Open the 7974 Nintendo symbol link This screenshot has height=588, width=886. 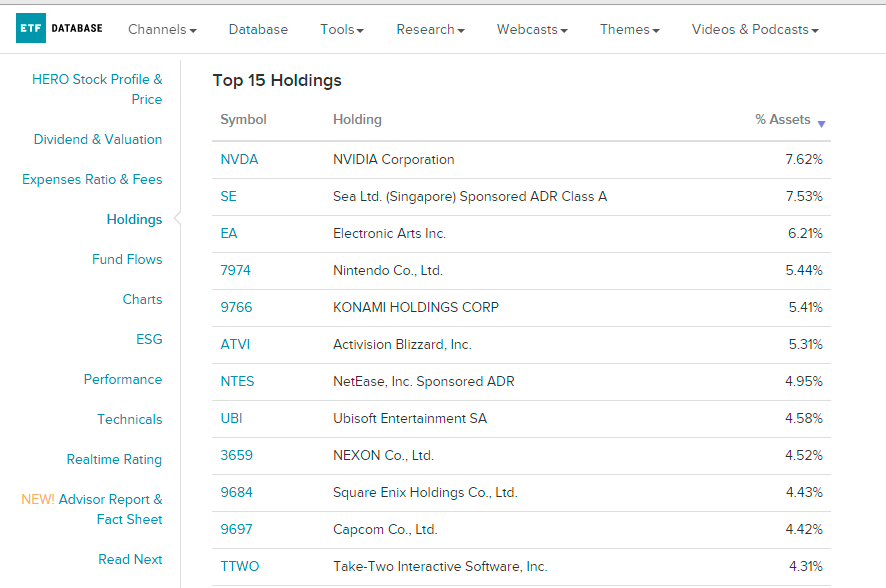tap(235, 271)
